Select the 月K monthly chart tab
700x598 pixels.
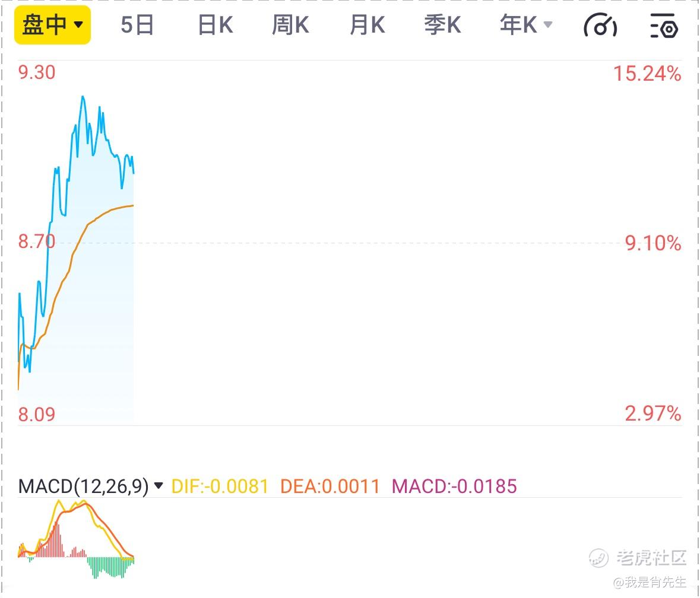click(x=367, y=25)
